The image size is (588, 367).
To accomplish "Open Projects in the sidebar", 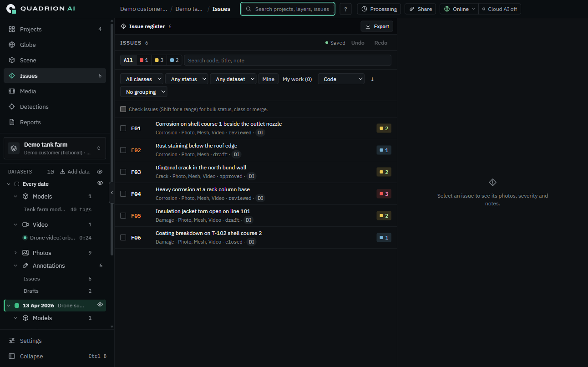I will [55, 29].
